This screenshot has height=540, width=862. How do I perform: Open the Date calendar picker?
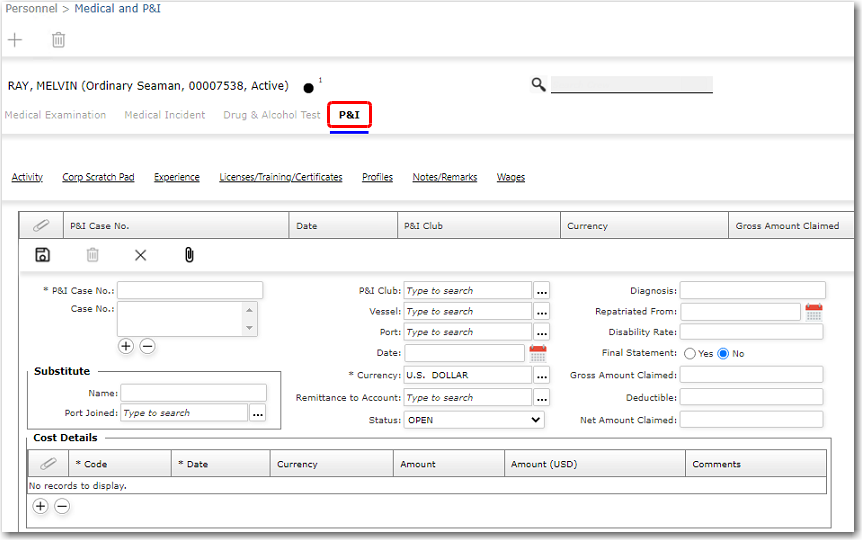pyautogui.click(x=538, y=353)
